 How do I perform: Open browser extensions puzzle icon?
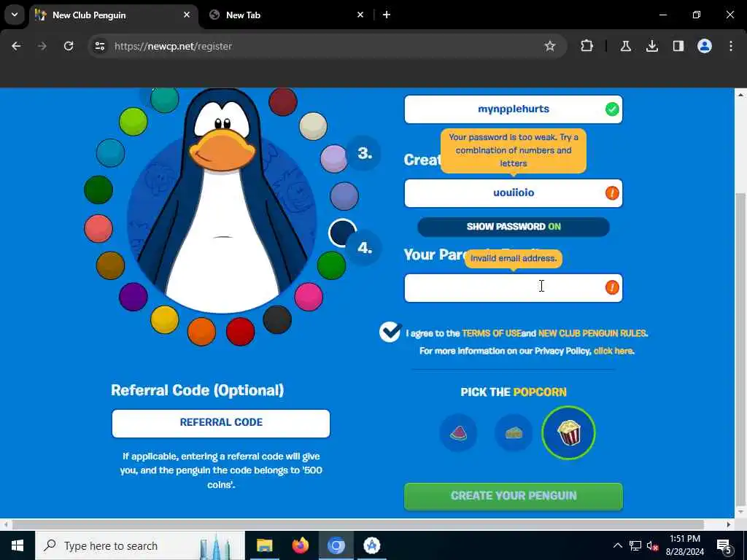click(x=587, y=46)
